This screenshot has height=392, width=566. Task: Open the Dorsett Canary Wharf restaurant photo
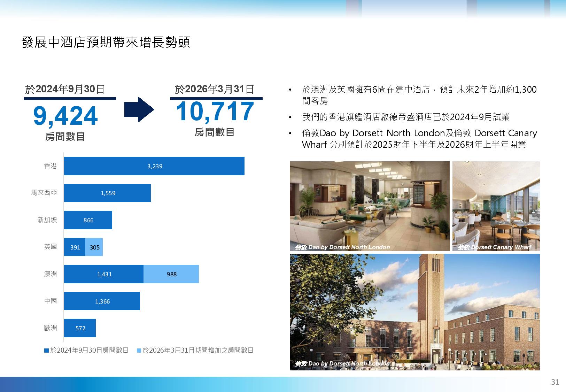(496, 206)
